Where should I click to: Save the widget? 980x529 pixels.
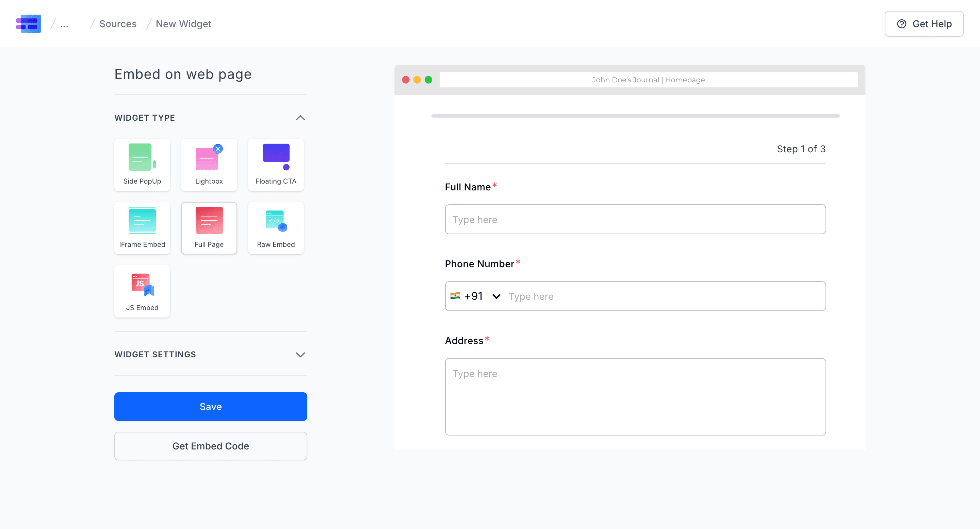click(211, 407)
